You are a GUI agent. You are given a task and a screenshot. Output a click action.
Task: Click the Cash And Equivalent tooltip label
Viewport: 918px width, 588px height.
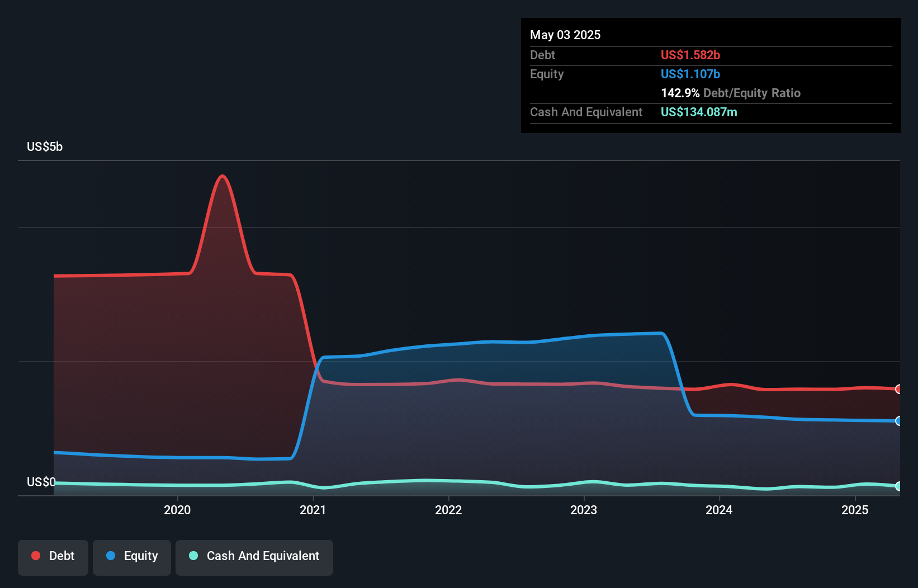pos(586,112)
